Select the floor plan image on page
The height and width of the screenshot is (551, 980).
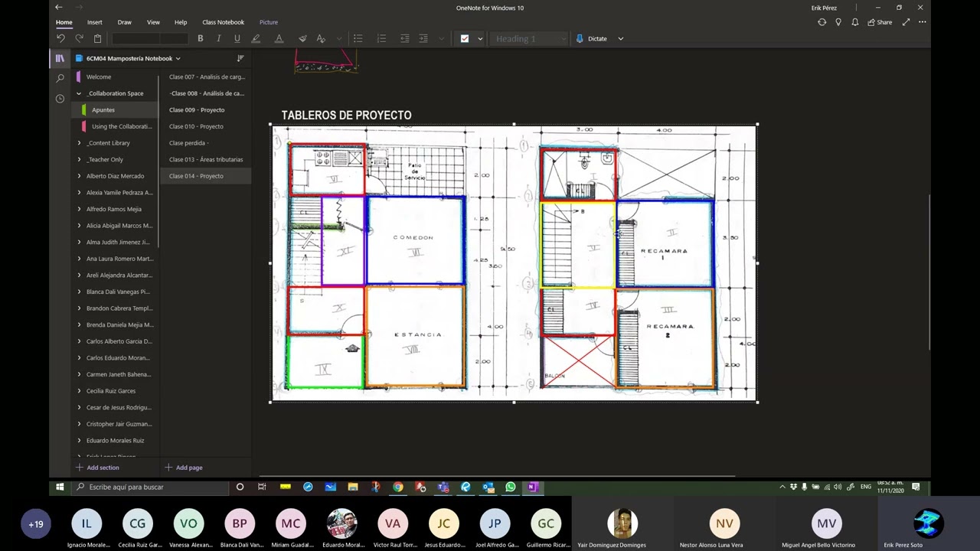pyautogui.click(x=514, y=262)
